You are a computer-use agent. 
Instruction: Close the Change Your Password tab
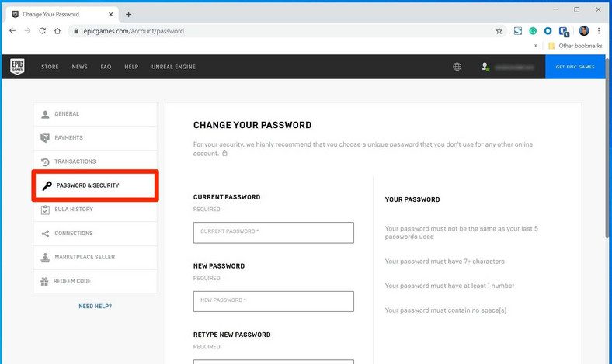(x=111, y=15)
